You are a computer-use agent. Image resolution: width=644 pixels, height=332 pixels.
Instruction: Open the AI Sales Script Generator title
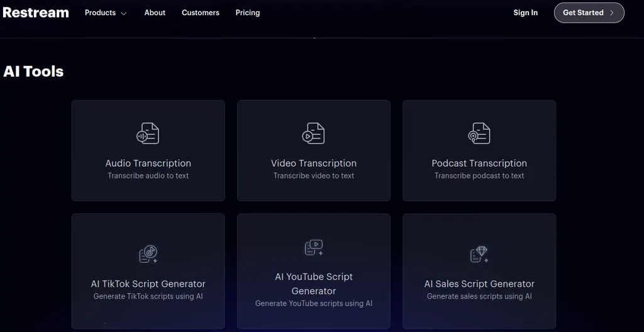click(x=479, y=284)
